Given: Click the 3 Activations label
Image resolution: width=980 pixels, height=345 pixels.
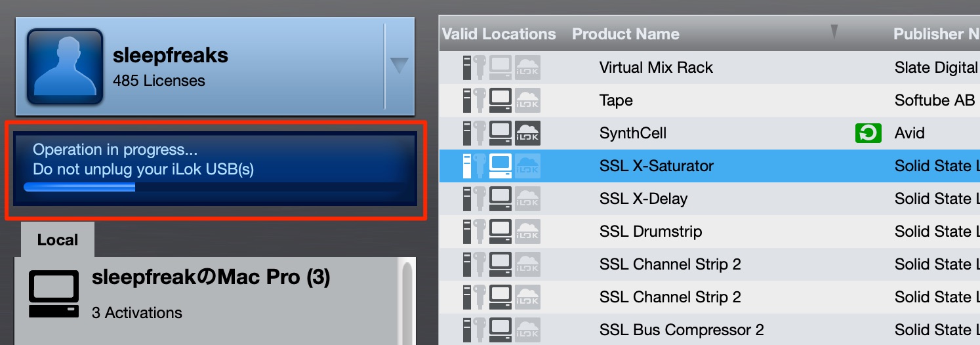Looking at the screenshot, I should click(137, 313).
